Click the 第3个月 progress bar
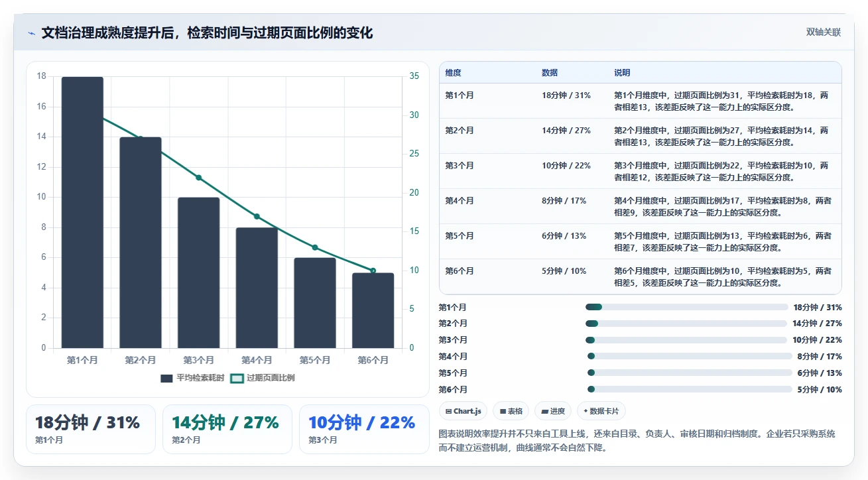 coord(686,340)
